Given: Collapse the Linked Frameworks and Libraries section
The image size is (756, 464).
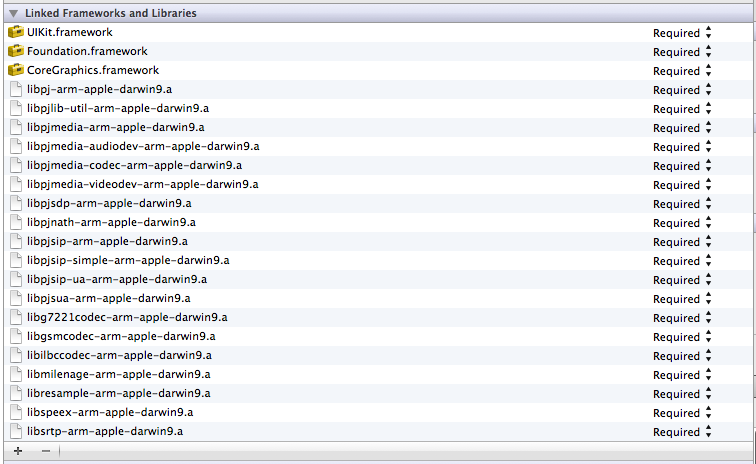Looking at the screenshot, I should (14, 14).
